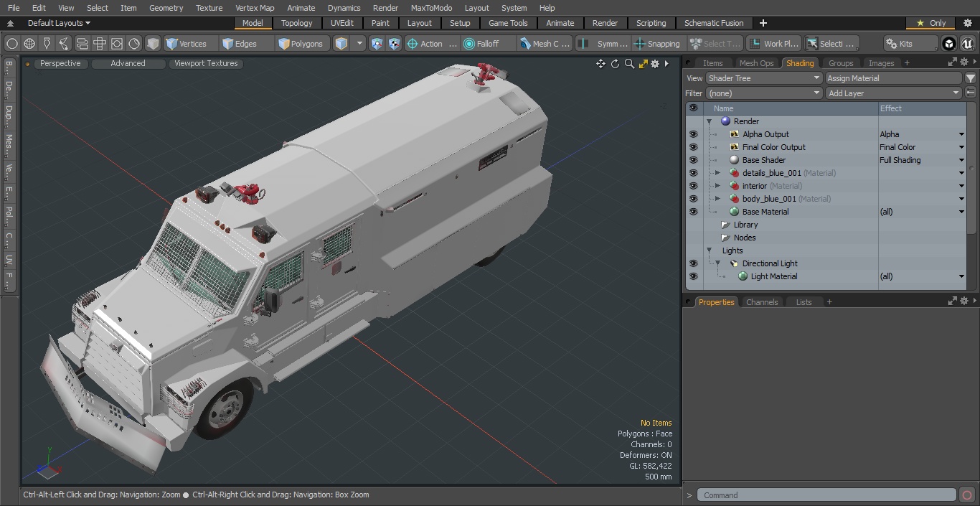Click the Advanced viewport style button
Screen dimensions: 980x506
click(x=128, y=63)
